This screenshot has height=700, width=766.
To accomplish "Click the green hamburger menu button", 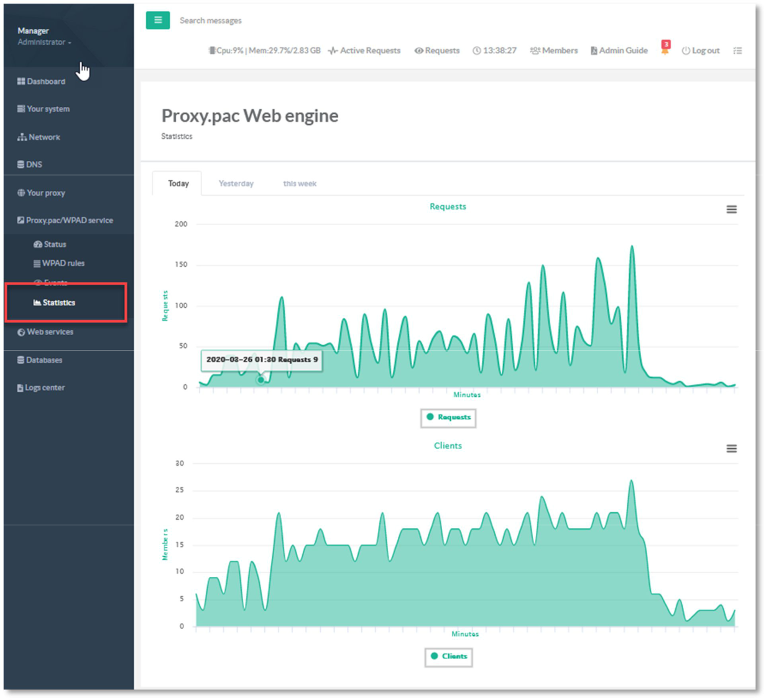I will 158,21.
